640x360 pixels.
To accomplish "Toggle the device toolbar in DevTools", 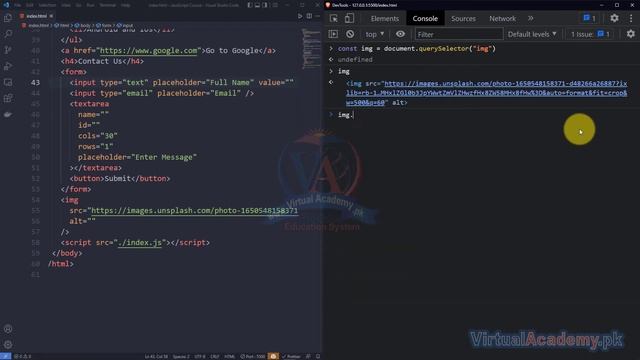I will 349,18.
